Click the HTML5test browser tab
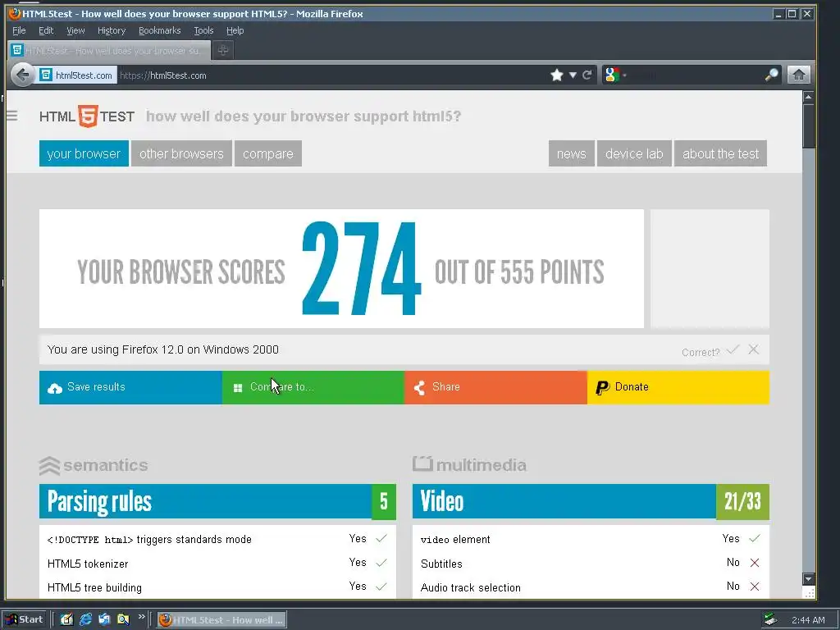Image resolution: width=840 pixels, height=630 pixels. pyautogui.click(x=109, y=50)
